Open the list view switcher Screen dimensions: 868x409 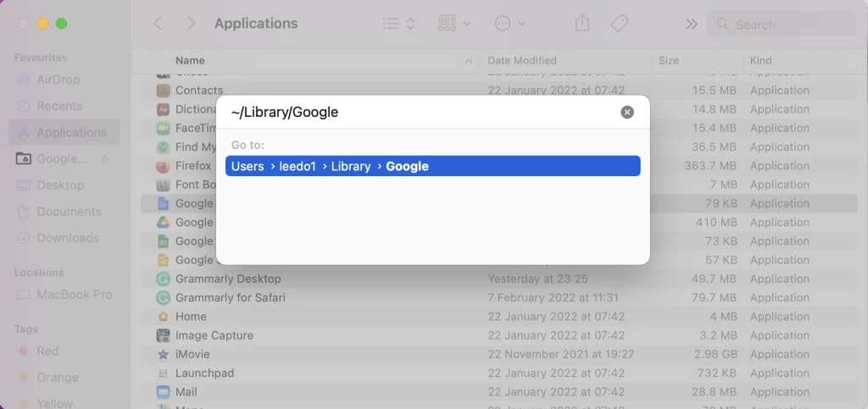point(398,24)
